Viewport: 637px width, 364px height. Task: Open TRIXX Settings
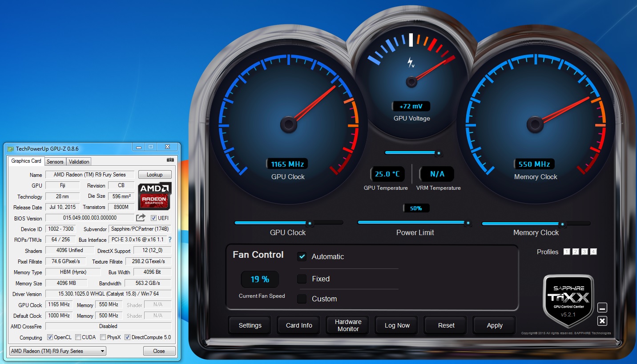tap(250, 325)
